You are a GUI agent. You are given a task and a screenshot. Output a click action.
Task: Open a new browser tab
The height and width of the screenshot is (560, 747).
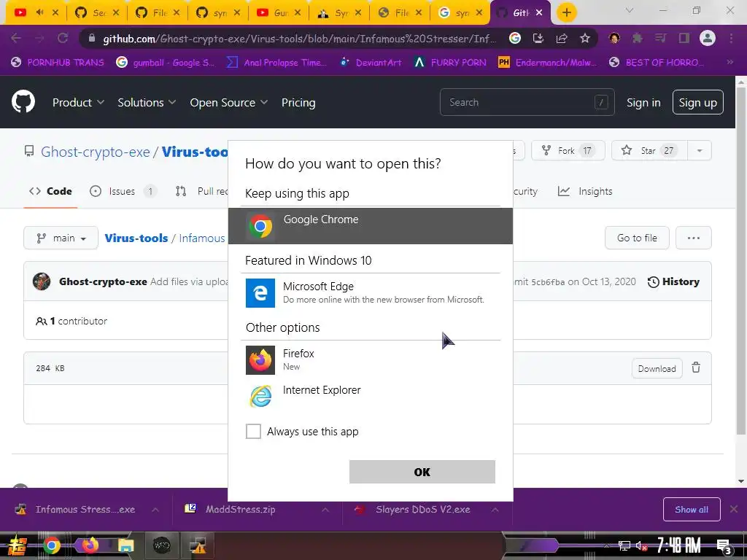pyautogui.click(x=566, y=12)
